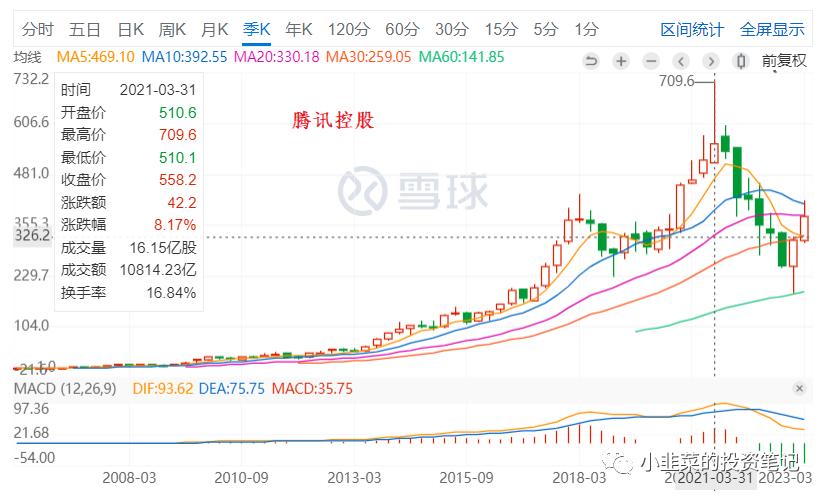
Task: Click the 2018-03 date axis label
Action: click(x=579, y=478)
